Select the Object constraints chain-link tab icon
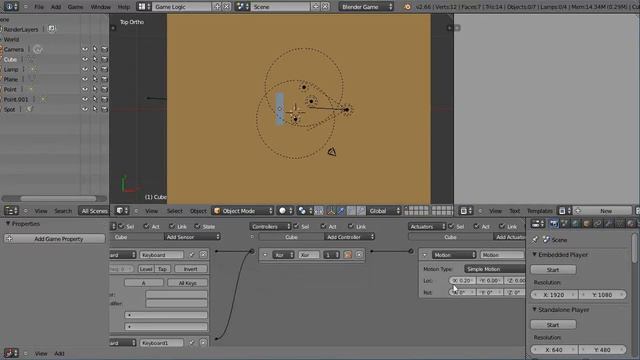This screenshot has height=360, width=640. coord(598,223)
